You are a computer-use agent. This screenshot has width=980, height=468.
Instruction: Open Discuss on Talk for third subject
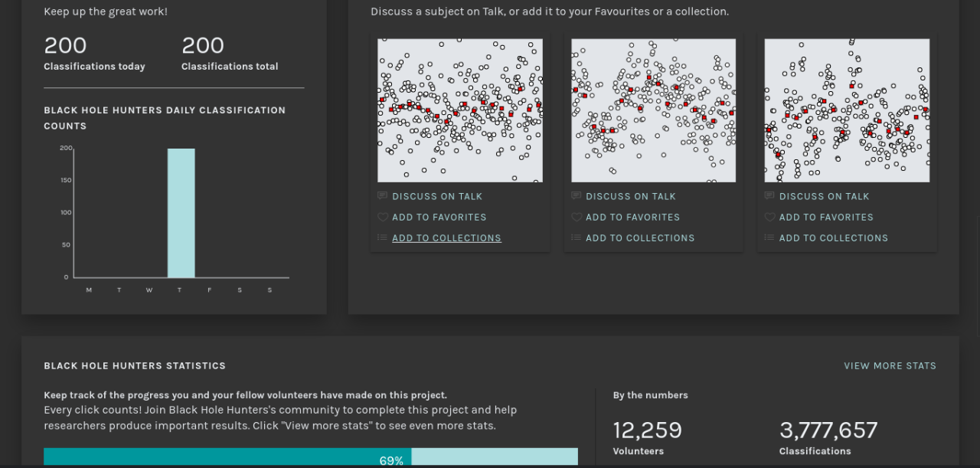[x=825, y=196]
